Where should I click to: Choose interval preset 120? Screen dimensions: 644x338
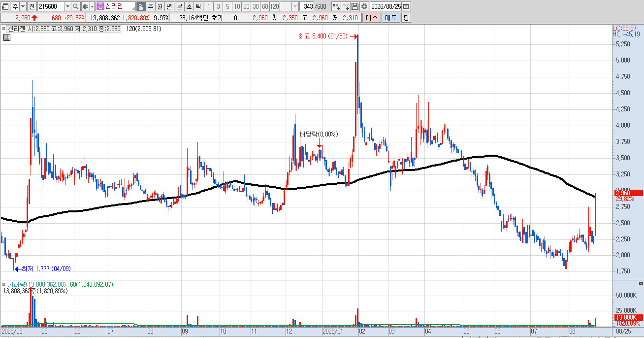(274, 6)
